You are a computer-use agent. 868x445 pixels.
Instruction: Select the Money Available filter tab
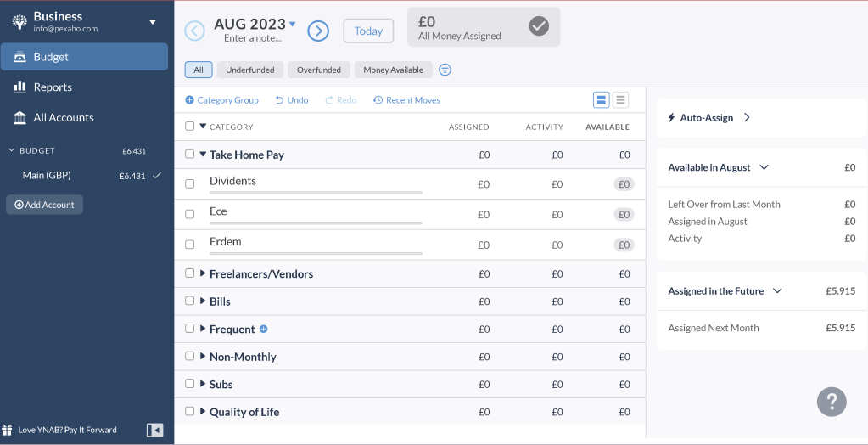(394, 70)
